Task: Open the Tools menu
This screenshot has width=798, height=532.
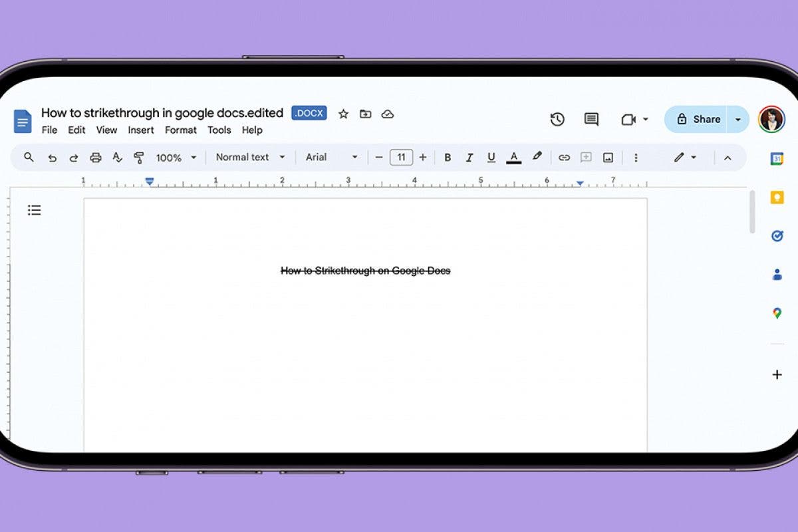Action: (219, 130)
